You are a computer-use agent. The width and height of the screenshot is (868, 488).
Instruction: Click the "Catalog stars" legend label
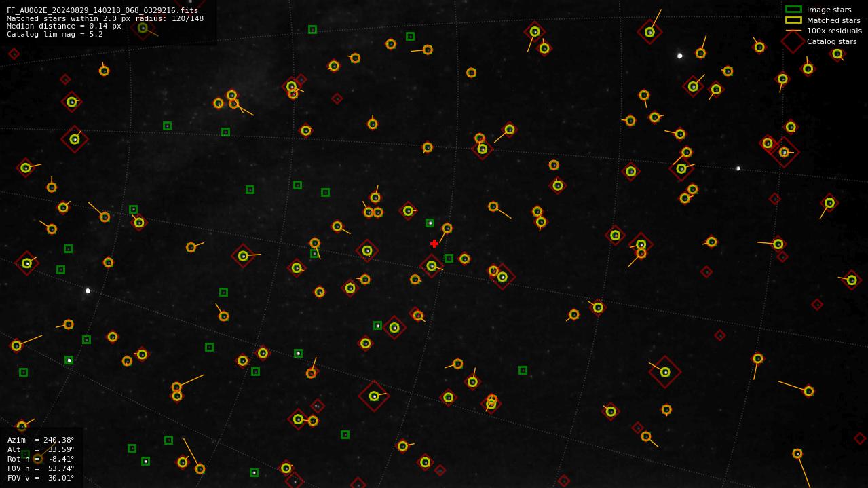(x=831, y=41)
